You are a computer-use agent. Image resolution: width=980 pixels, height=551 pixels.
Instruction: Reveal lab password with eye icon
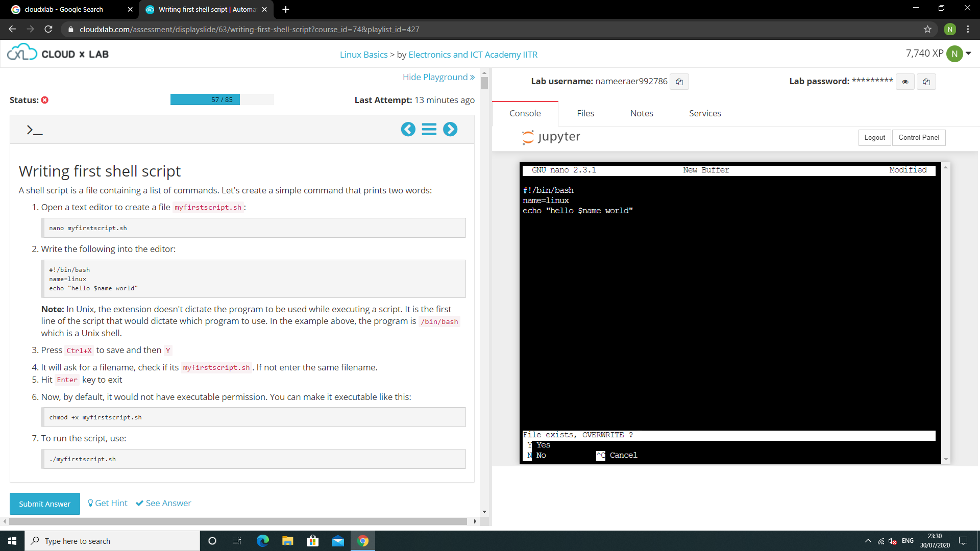tap(905, 82)
